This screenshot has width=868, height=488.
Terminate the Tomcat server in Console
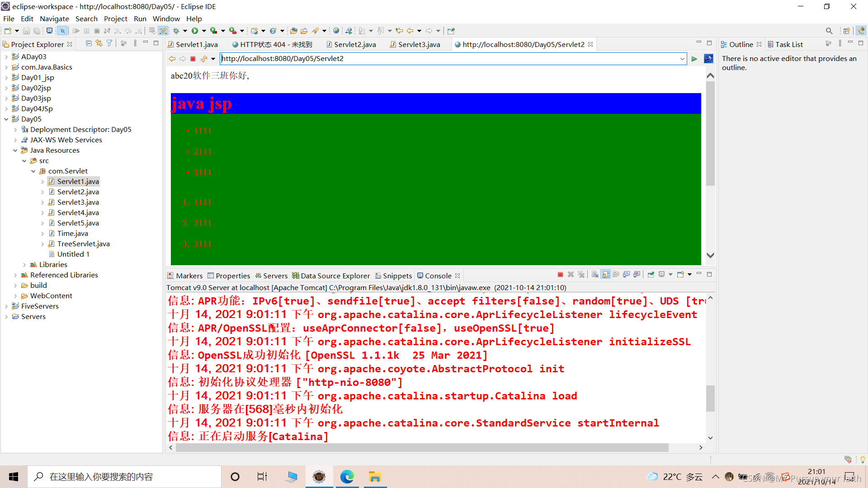tap(560, 275)
